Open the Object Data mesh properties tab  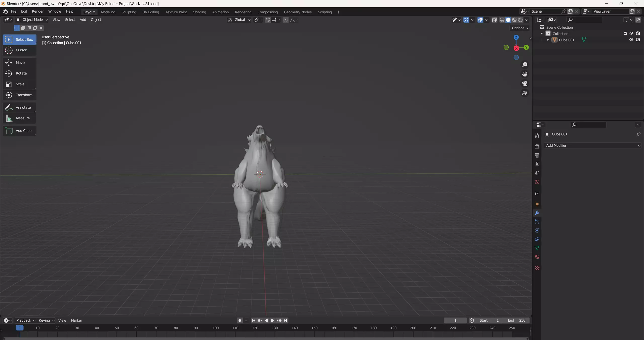pyautogui.click(x=537, y=248)
